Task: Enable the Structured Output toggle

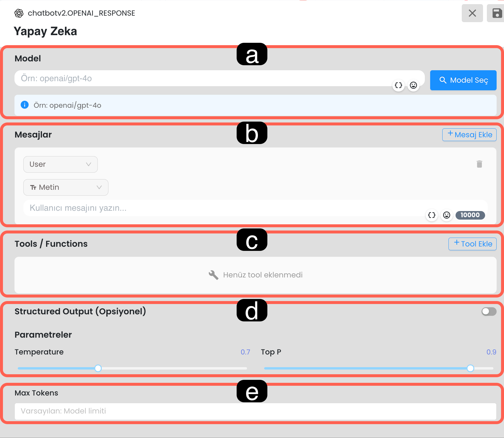Action: pyautogui.click(x=489, y=311)
